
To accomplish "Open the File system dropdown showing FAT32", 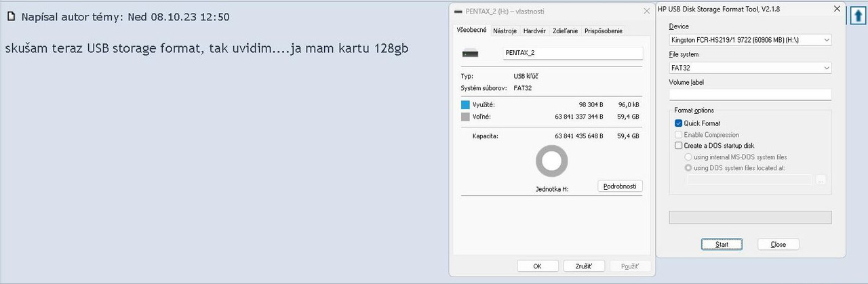I will tap(750, 68).
